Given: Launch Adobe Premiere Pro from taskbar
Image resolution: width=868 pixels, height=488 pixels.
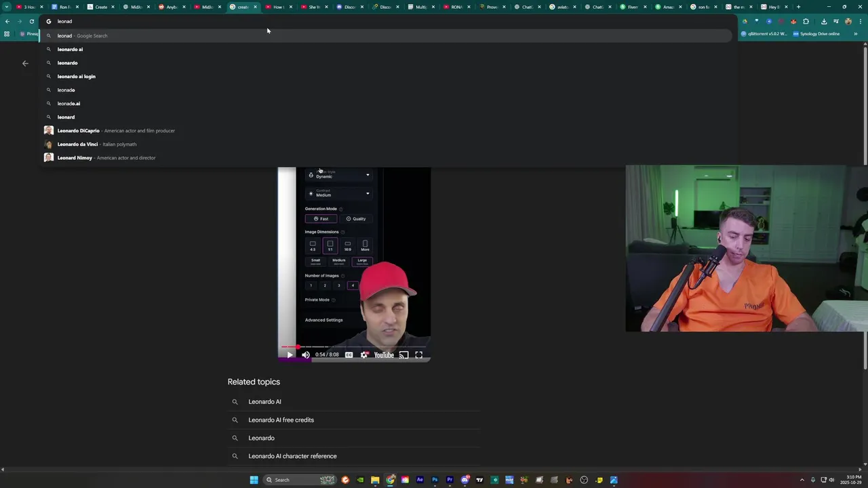Looking at the screenshot, I should pyautogui.click(x=450, y=480).
